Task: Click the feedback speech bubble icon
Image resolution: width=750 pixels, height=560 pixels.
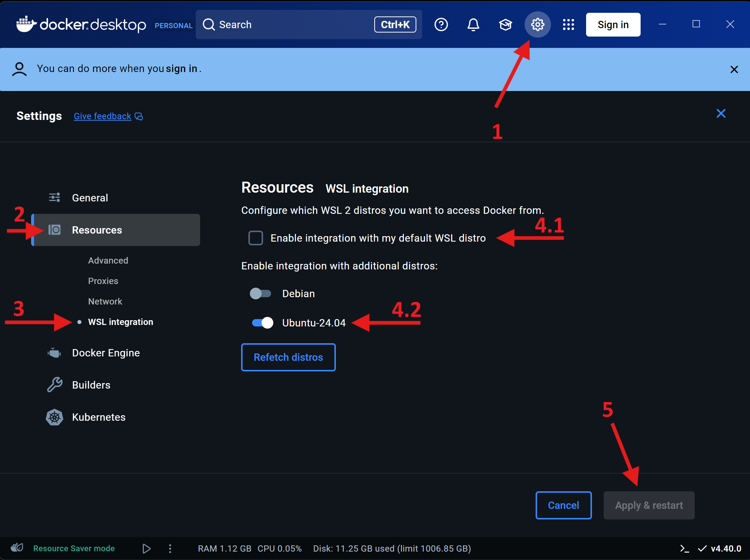Action: 139,116
